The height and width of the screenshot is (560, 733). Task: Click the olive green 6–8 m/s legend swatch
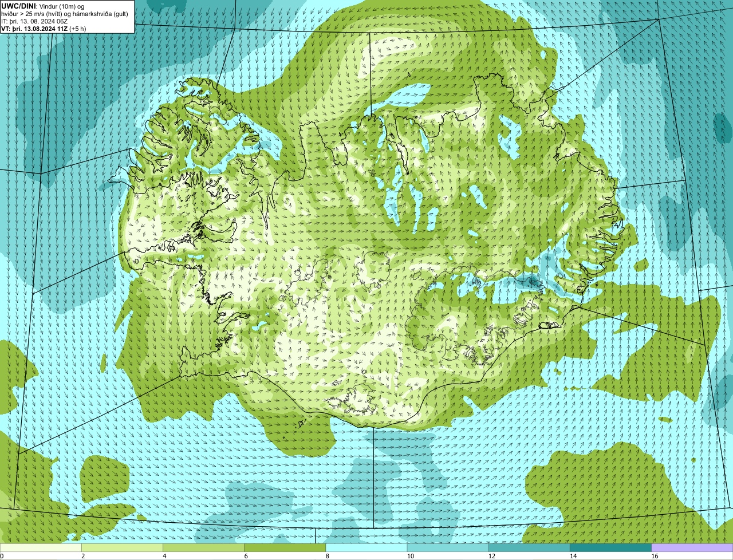tap(285, 548)
